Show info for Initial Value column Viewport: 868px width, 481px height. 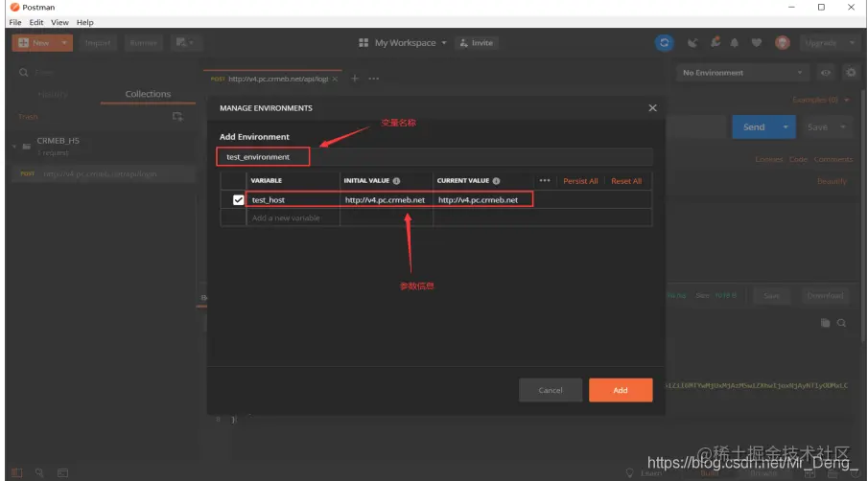[x=396, y=181]
